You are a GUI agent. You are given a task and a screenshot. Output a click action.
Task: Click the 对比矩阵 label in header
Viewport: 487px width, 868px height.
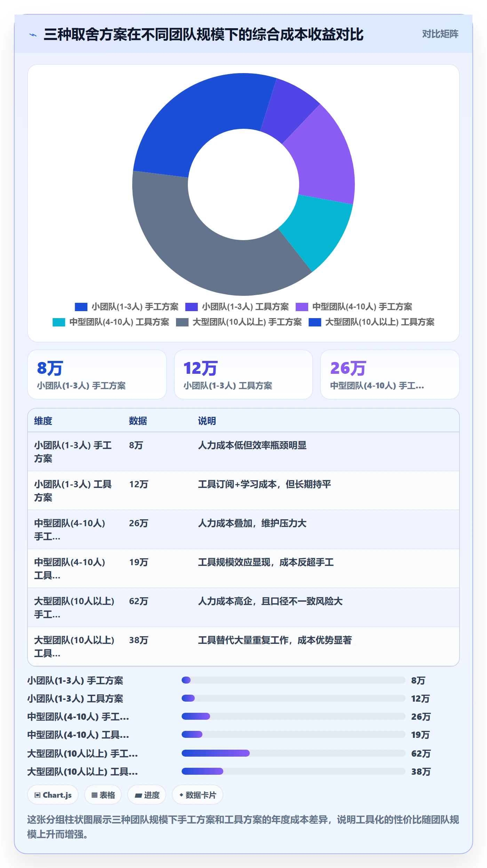[x=440, y=34]
